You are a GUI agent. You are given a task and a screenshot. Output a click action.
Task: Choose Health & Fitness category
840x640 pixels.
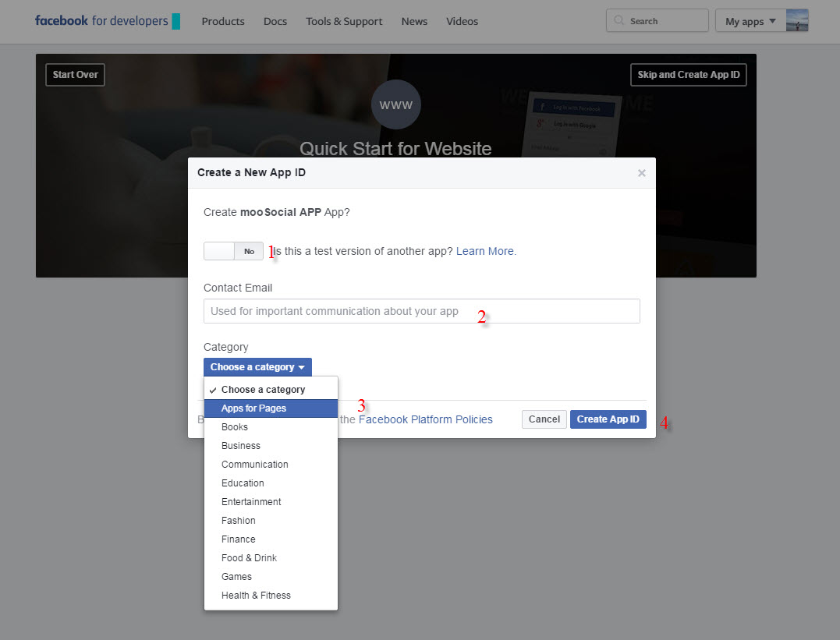(271, 596)
